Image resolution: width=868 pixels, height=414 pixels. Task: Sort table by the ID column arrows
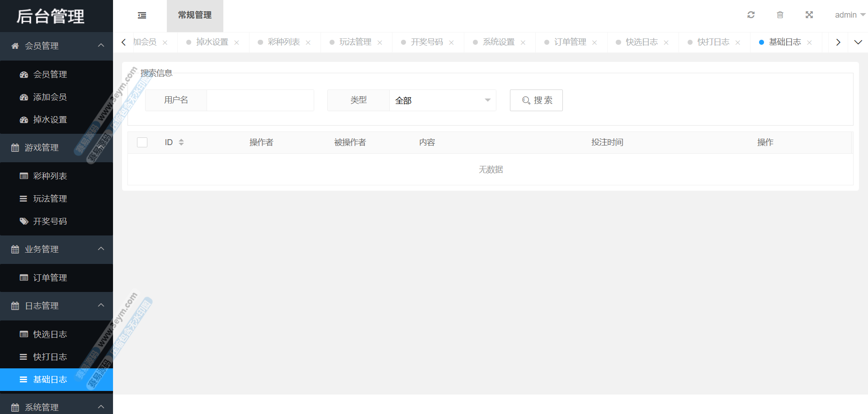[x=181, y=142]
